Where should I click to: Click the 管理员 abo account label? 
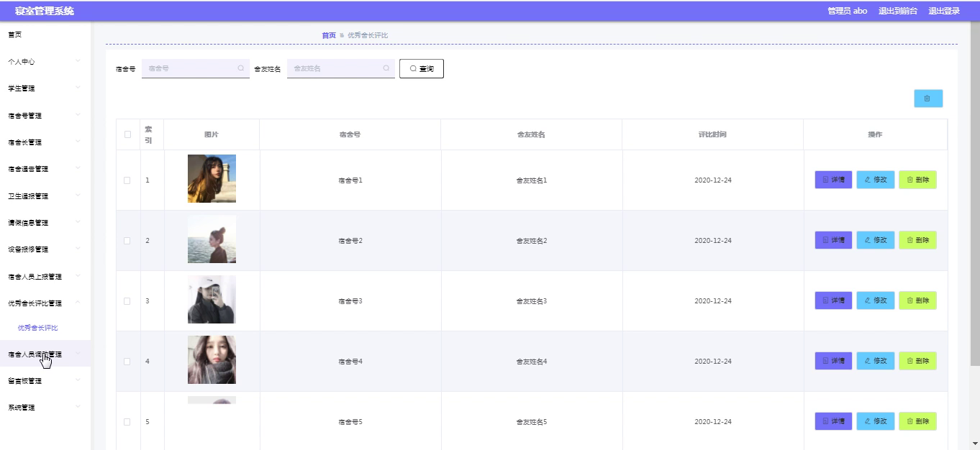pyautogui.click(x=847, y=11)
